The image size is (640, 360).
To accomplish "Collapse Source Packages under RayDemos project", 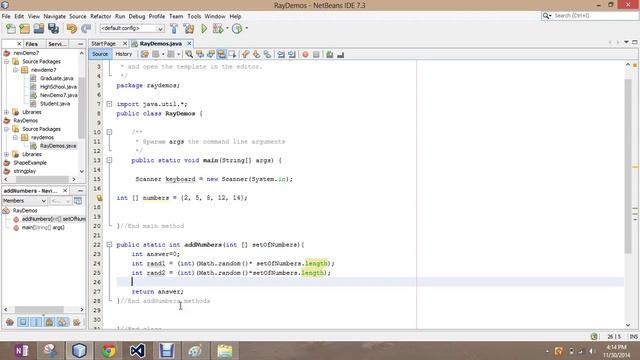I will coord(7,129).
